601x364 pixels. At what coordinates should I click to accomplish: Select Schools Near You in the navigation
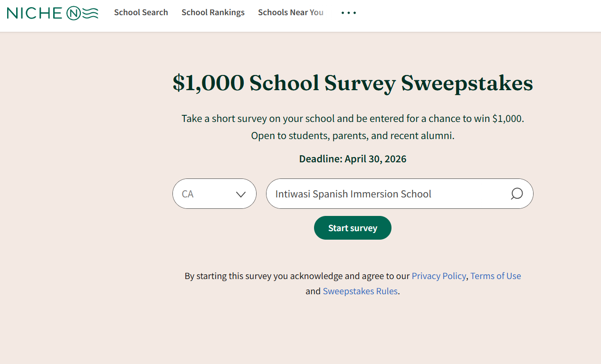[290, 12]
